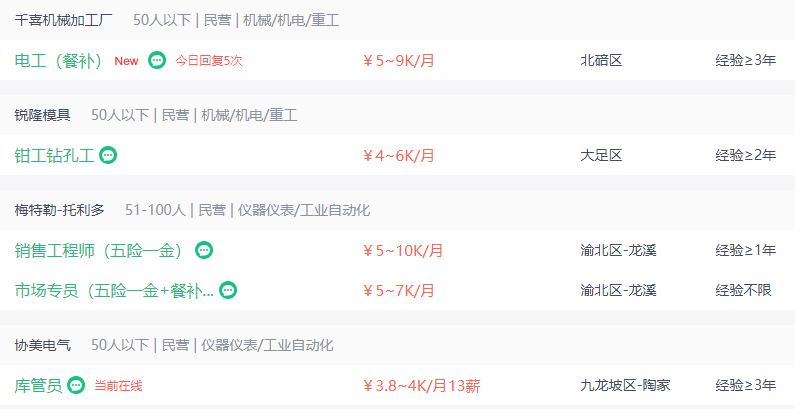Visit company page 千喜机械加工厂

(x=63, y=20)
